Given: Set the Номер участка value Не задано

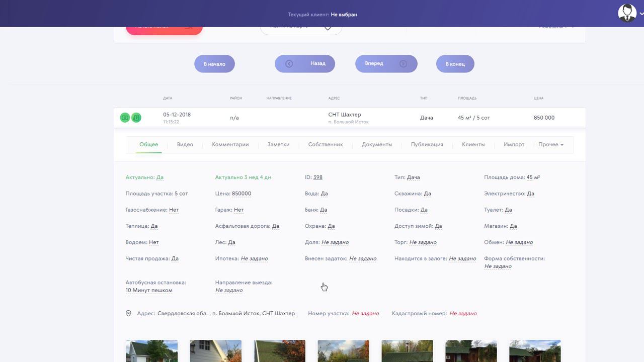Looking at the screenshot, I should (x=365, y=313).
